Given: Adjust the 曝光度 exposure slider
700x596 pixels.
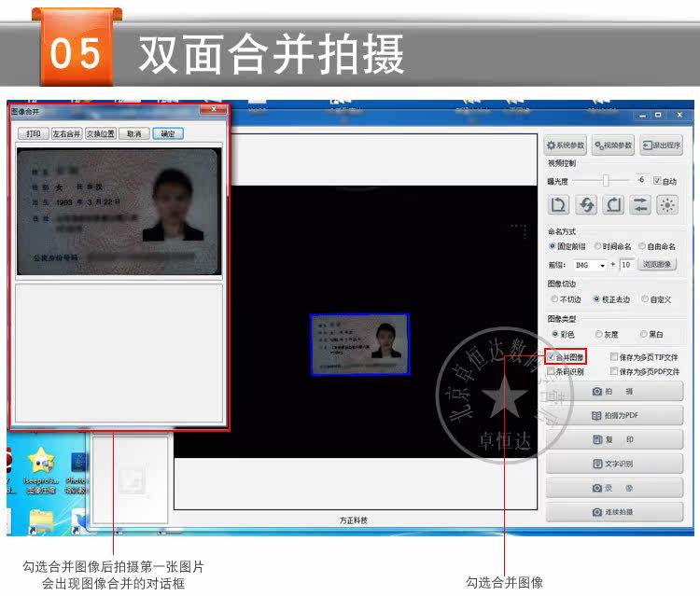Looking at the screenshot, I should point(606,180).
